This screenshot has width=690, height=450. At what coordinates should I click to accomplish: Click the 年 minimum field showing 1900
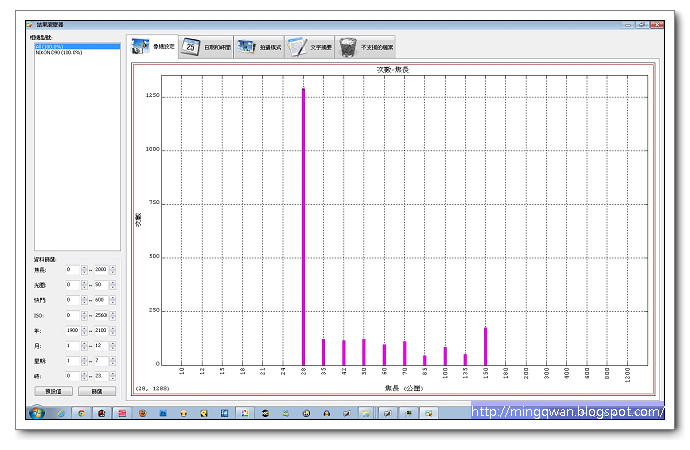[73, 330]
